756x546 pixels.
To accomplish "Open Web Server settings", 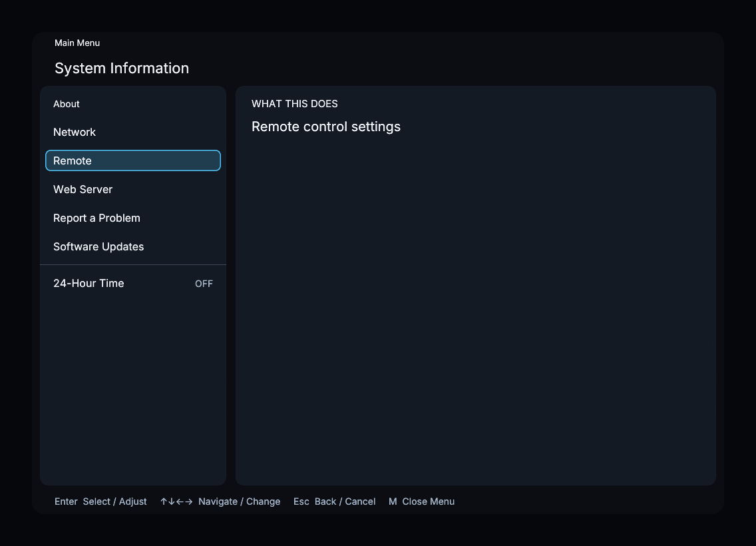I will tap(133, 189).
